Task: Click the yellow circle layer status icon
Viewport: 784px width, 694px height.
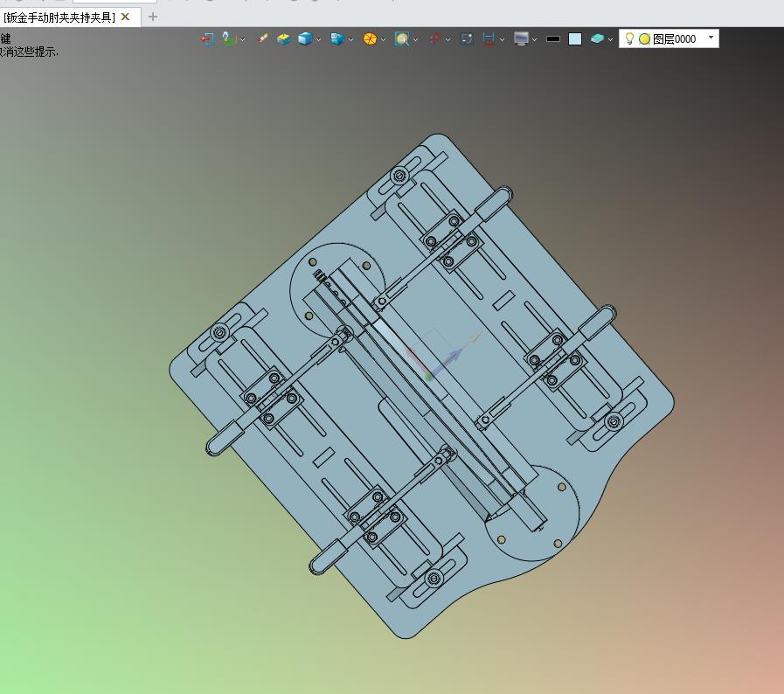Action: point(644,38)
